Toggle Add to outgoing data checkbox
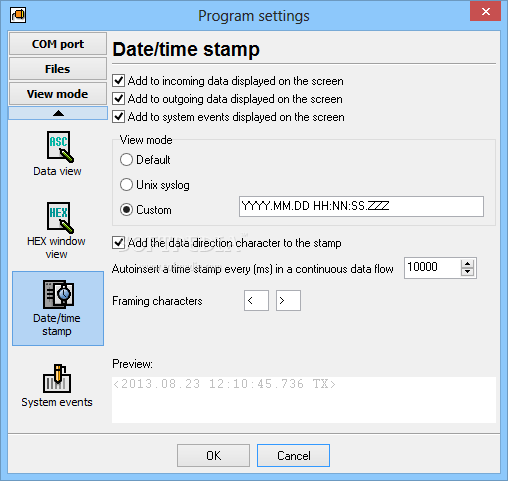The height and width of the screenshot is (481, 508). tap(119, 99)
